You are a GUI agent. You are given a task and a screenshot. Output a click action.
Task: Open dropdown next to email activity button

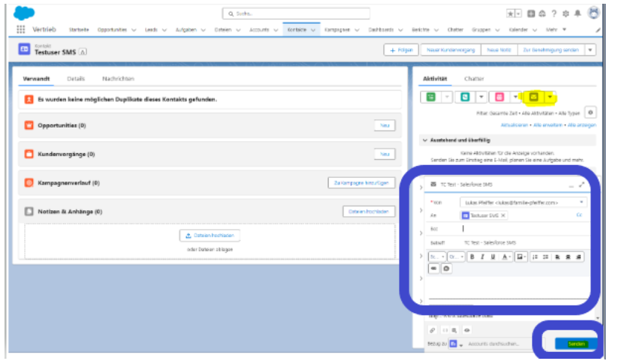click(551, 97)
